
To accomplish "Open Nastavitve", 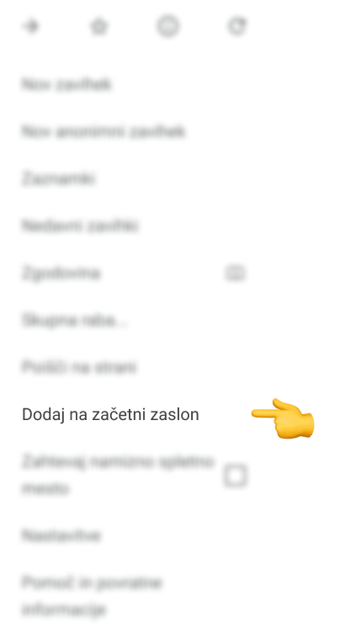I will click(61, 535).
